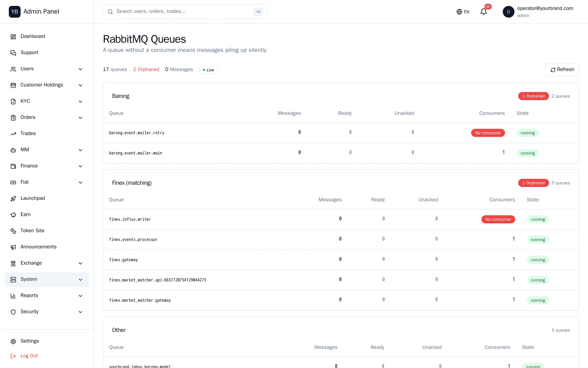
Task: Click the Earn piggy bank icon
Action: pos(13,215)
